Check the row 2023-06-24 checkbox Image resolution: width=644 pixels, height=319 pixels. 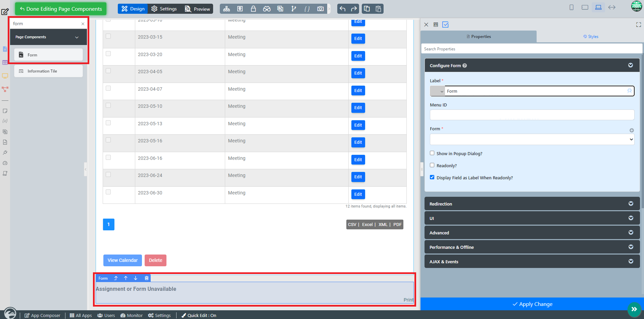click(x=108, y=175)
